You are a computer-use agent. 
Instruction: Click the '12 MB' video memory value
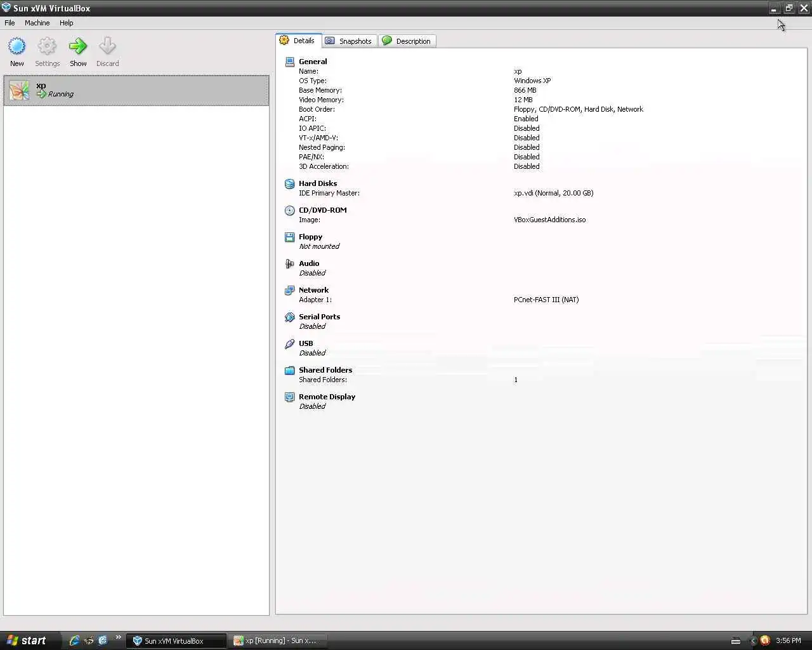pyautogui.click(x=523, y=100)
